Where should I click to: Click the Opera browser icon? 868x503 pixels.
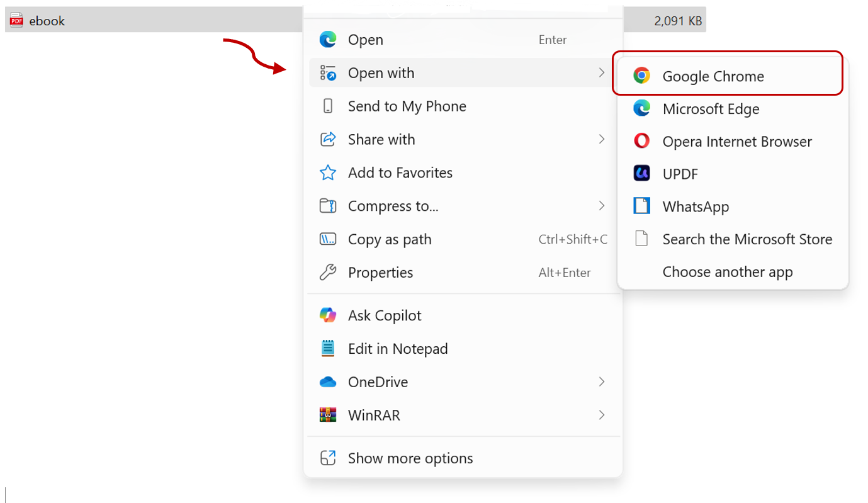641,141
